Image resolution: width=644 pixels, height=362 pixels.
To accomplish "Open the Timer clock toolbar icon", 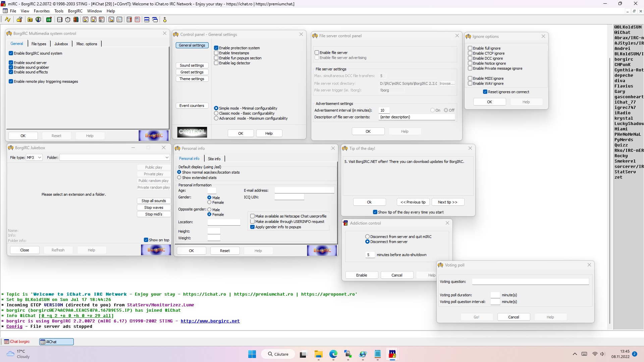I will [68, 19].
